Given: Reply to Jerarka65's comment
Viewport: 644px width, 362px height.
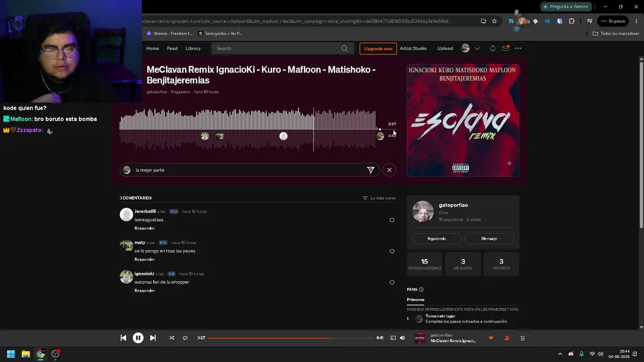Looking at the screenshot, I should pos(144,228).
